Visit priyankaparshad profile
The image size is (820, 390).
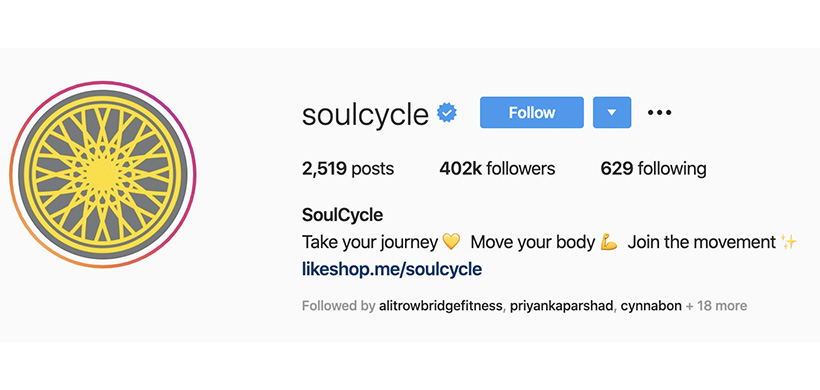click(x=561, y=306)
